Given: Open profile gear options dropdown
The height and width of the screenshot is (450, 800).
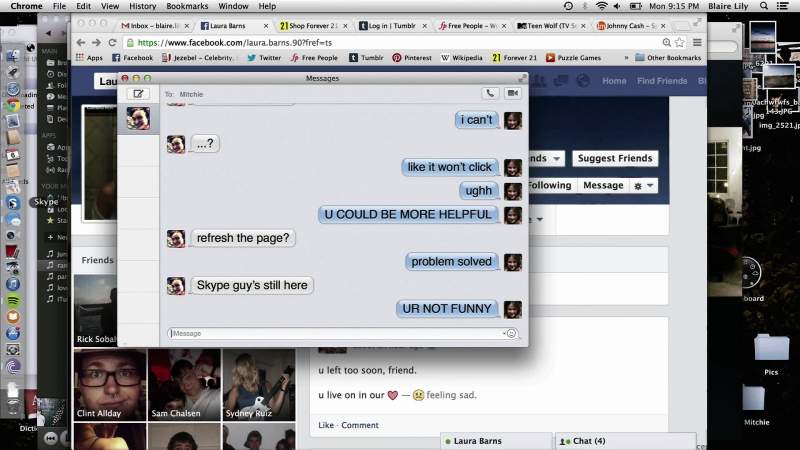Looking at the screenshot, I should click(x=643, y=186).
